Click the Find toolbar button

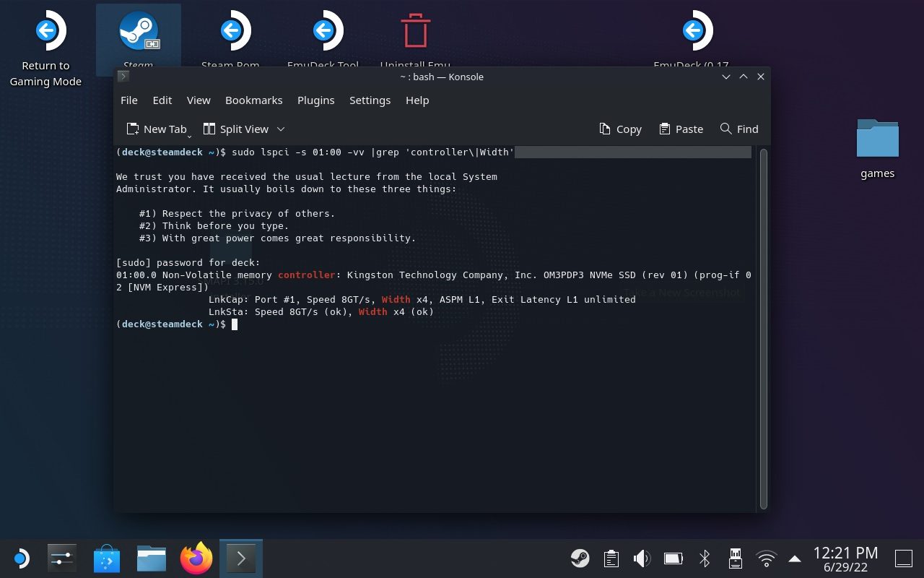tap(739, 129)
